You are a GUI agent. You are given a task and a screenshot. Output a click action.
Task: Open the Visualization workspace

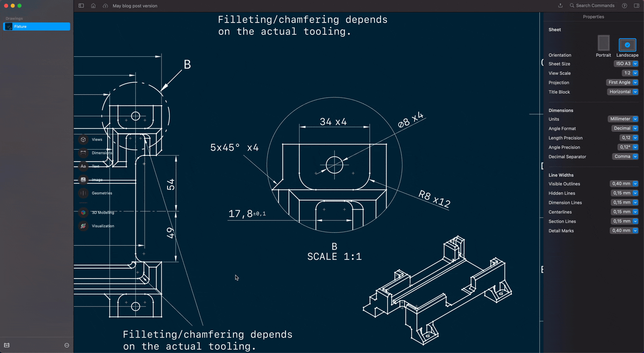84,226
